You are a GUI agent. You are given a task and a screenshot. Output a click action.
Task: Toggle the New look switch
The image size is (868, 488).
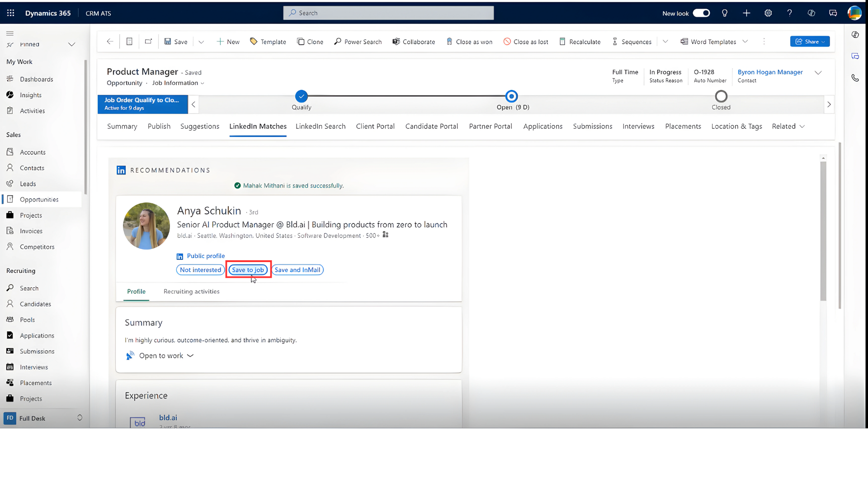point(702,13)
